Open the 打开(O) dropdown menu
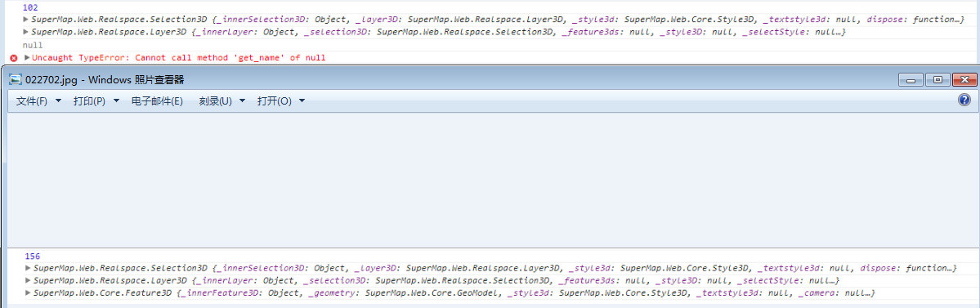The height and width of the screenshot is (308, 980). coord(280,101)
